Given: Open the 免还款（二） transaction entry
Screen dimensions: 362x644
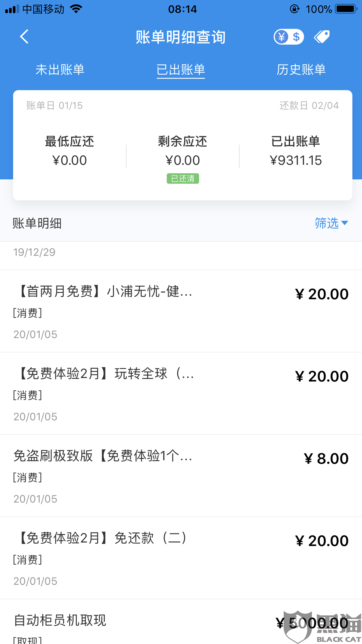Looking at the screenshot, I should [181, 558].
